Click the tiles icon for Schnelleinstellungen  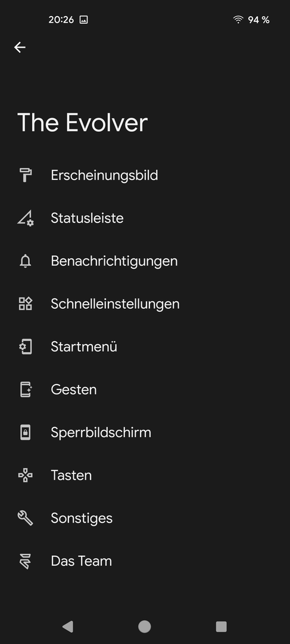coord(26,304)
